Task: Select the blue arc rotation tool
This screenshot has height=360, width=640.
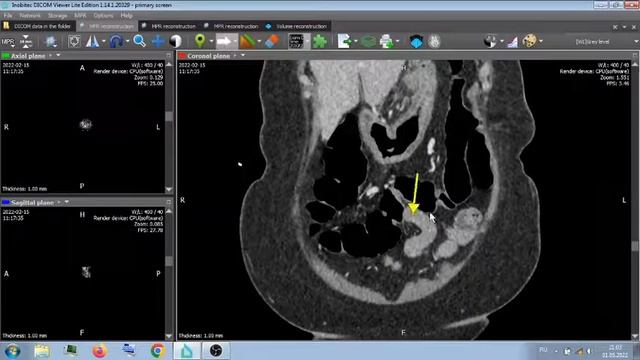Action: click(x=116, y=41)
